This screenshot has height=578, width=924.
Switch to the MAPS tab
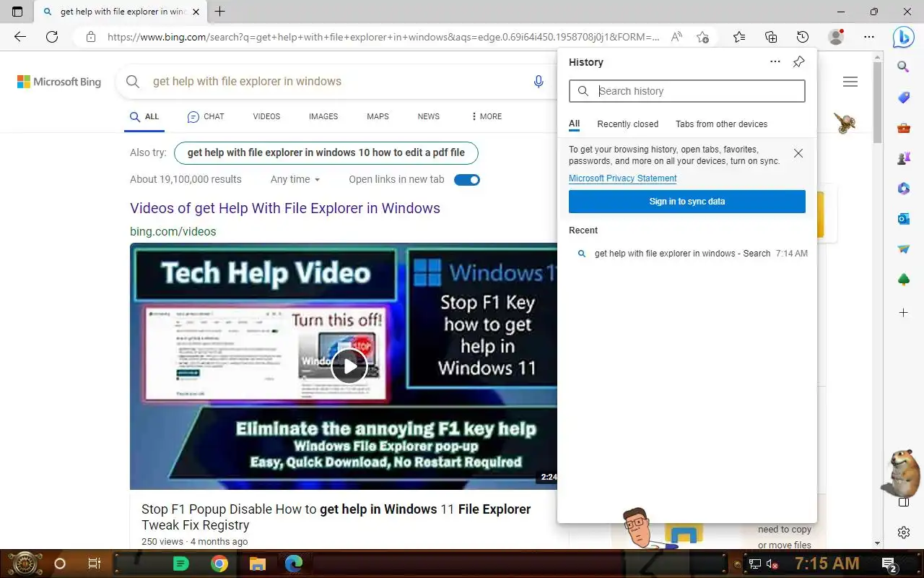[x=378, y=116]
